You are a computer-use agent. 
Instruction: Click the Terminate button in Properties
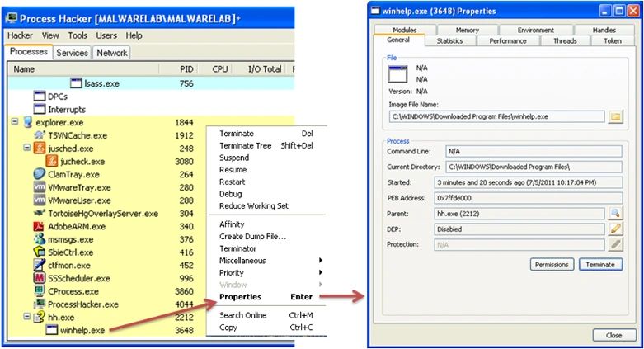600,264
